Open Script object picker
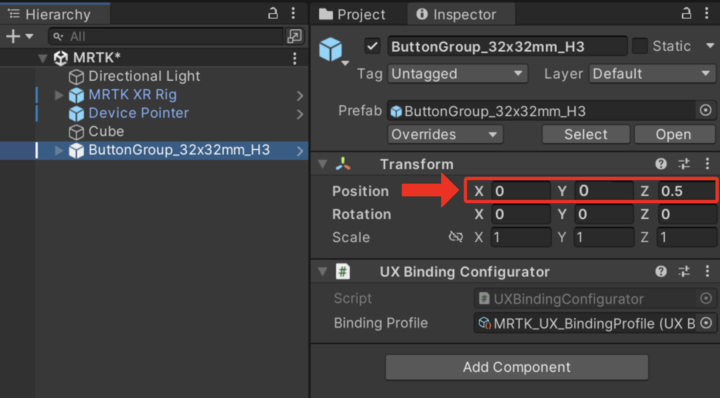This screenshot has height=398, width=720. click(x=706, y=299)
